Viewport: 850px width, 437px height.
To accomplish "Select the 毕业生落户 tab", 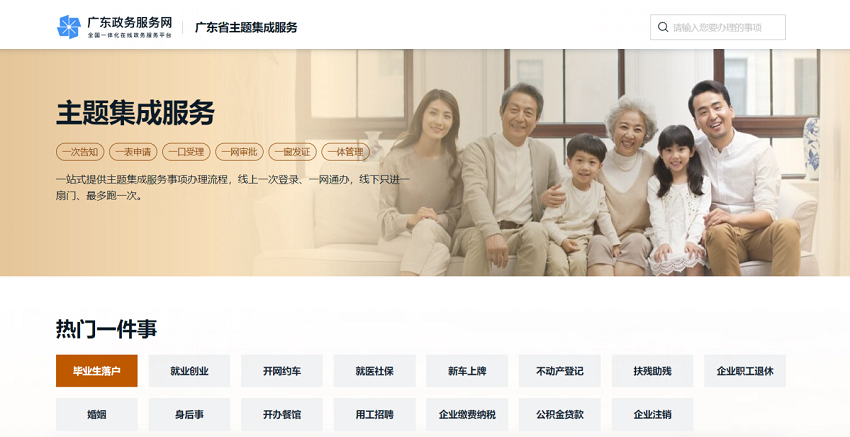I will coord(96,371).
